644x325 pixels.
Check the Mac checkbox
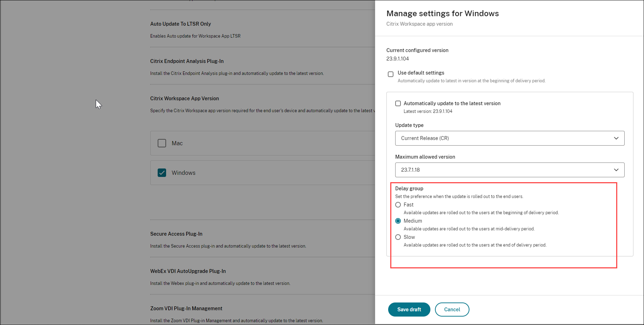click(162, 143)
